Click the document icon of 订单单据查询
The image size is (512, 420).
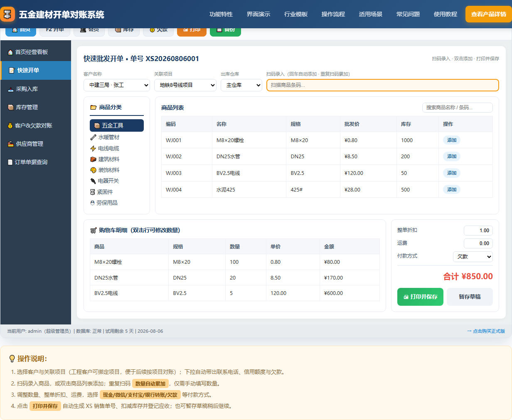click(10, 162)
